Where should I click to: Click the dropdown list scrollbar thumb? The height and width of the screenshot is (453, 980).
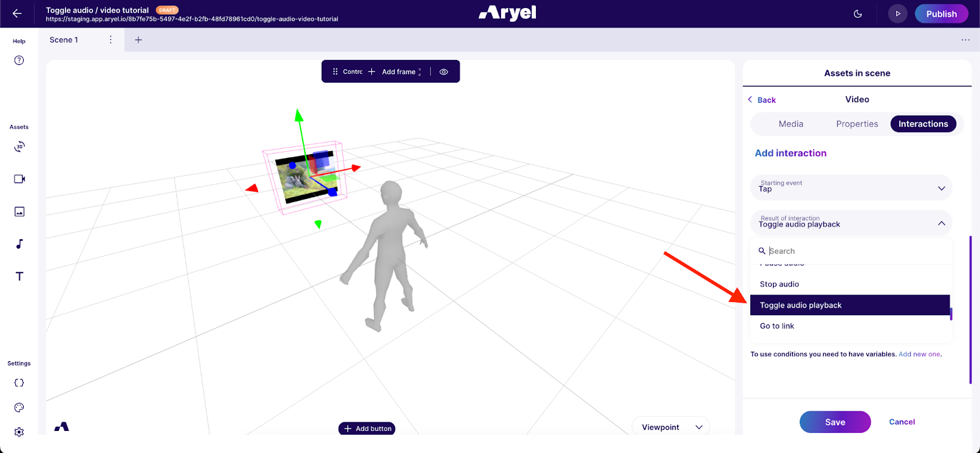coord(951,313)
